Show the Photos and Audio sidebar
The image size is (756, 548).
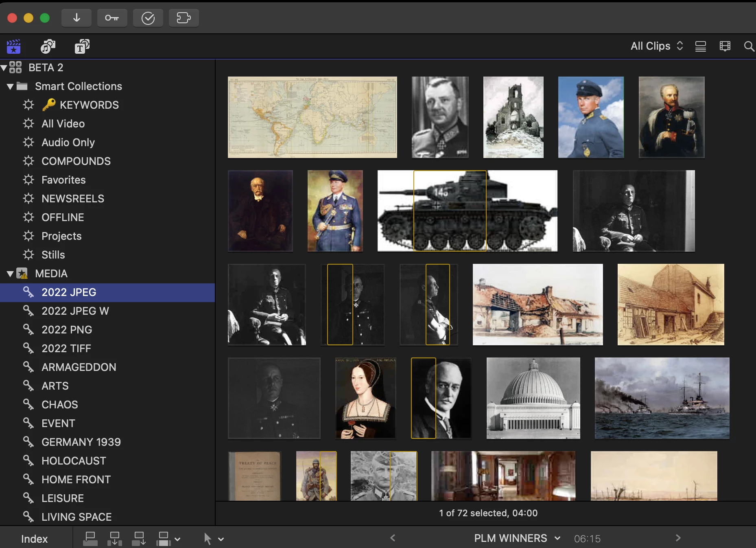(48, 46)
